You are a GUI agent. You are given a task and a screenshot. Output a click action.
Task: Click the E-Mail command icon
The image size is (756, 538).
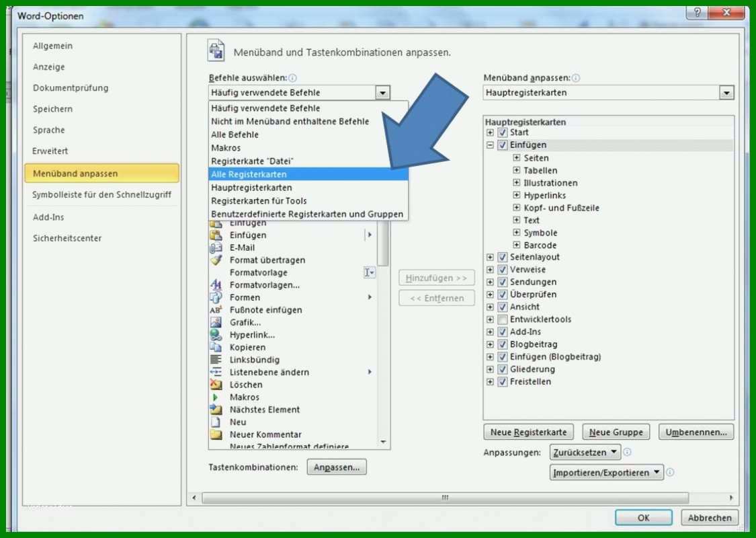[x=216, y=247]
